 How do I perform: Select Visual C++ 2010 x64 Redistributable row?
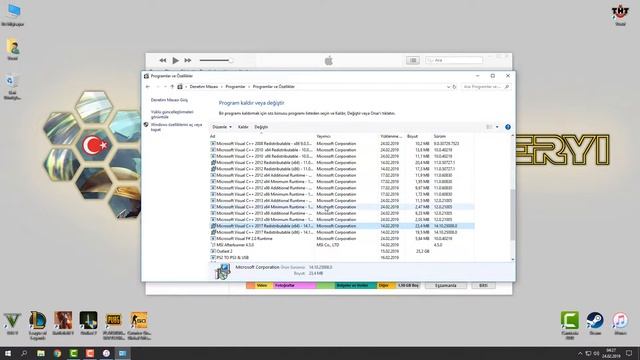click(342, 150)
